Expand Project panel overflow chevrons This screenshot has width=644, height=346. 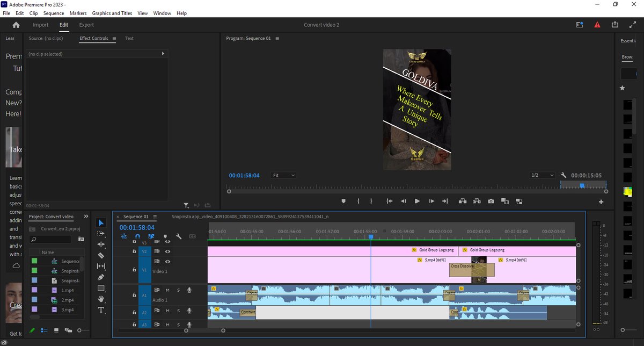86,217
